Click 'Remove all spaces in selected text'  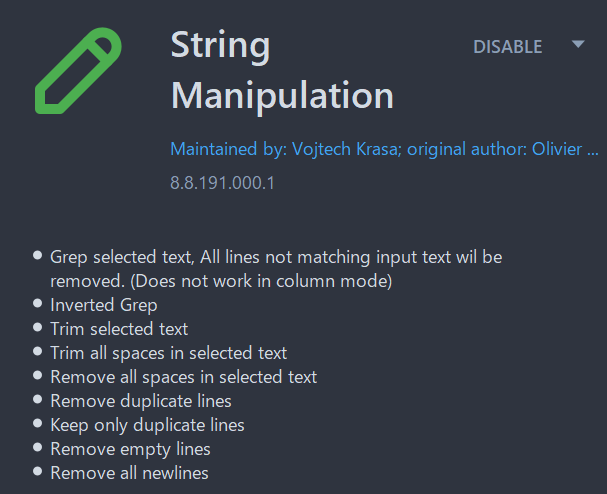click(183, 377)
